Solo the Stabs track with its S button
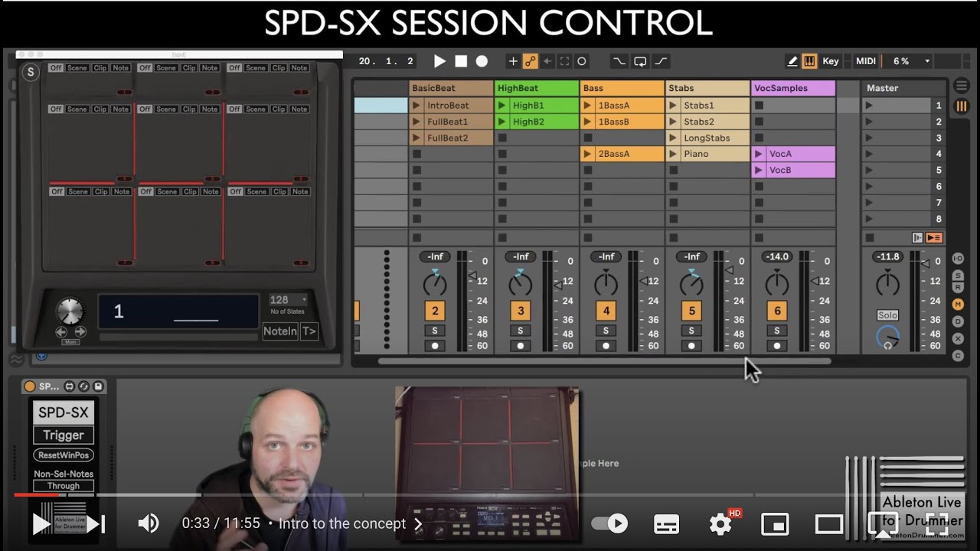980x551 pixels. tap(691, 331)
